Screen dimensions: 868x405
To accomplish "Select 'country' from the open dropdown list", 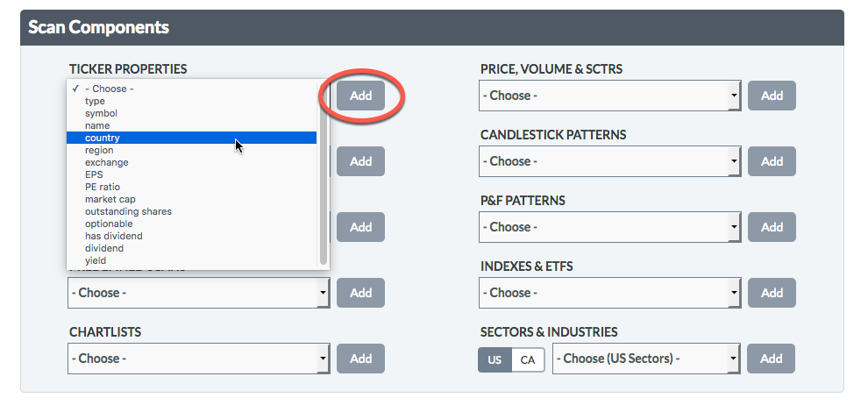I will coord(103,138).
